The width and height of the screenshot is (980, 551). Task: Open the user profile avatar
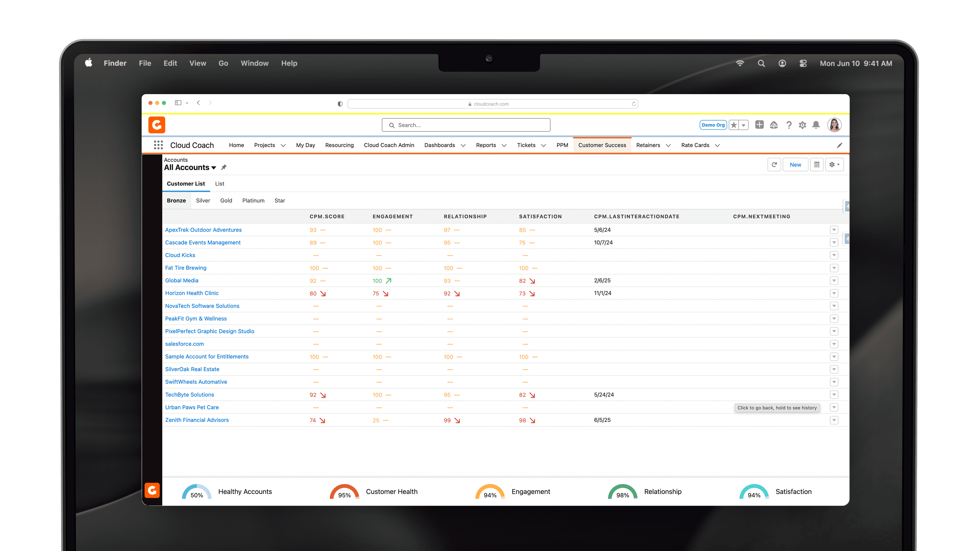(x=834, y=125)
